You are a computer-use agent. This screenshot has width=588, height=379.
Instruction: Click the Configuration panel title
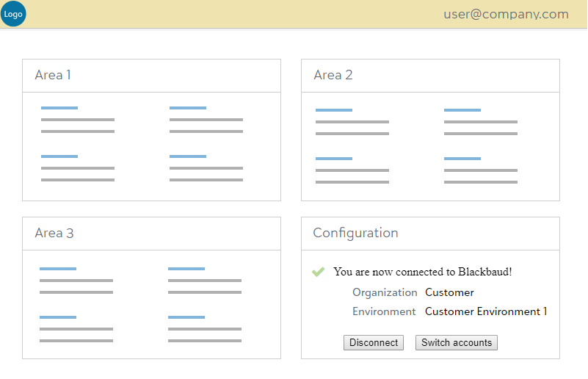355,233
